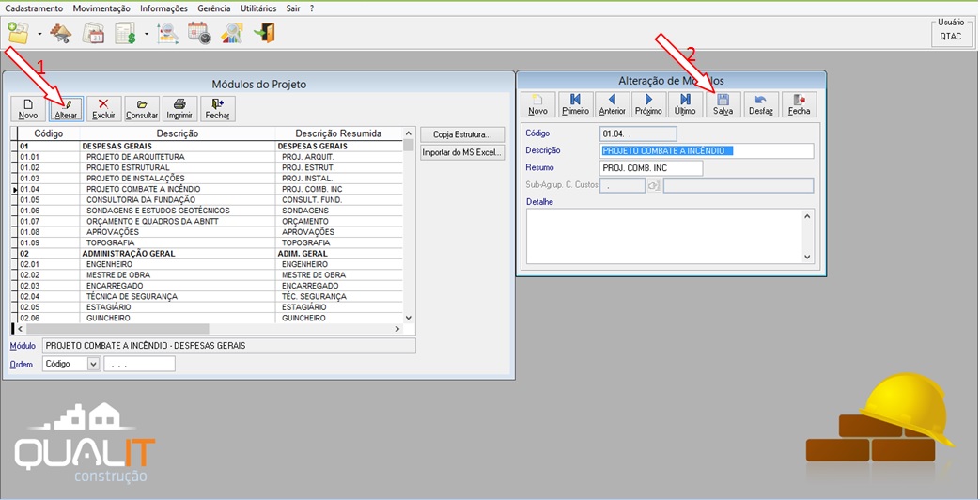Click Fechar in Módulos do Projeto toolbar
Screen dimensions: 980x500
click(217, 109)
